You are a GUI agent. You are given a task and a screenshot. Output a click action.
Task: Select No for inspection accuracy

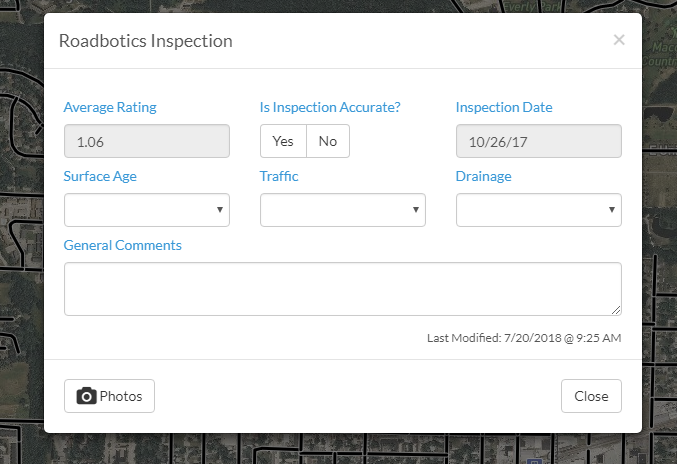point(328,141)
